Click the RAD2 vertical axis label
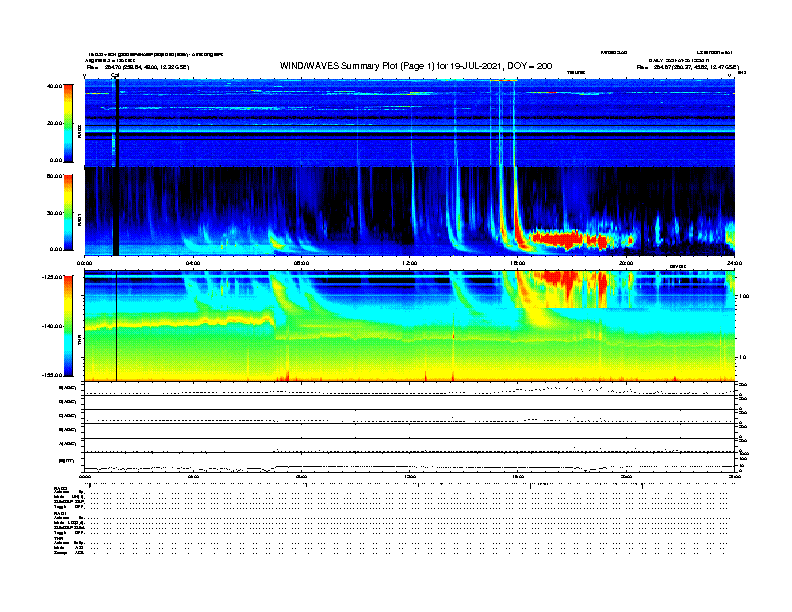The image size is (792, 612). pos(79,132)
